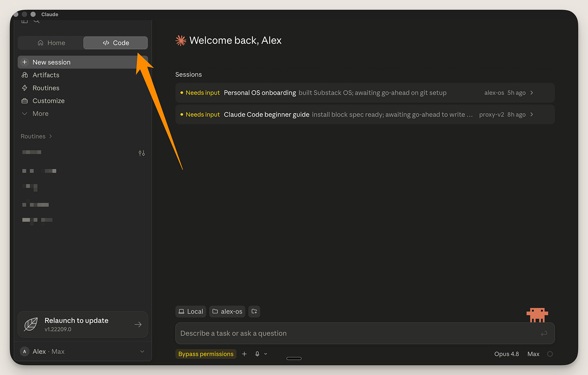Open Customize in the sidebar
Viewport: 588px width, 375px height.
[82, 101]
